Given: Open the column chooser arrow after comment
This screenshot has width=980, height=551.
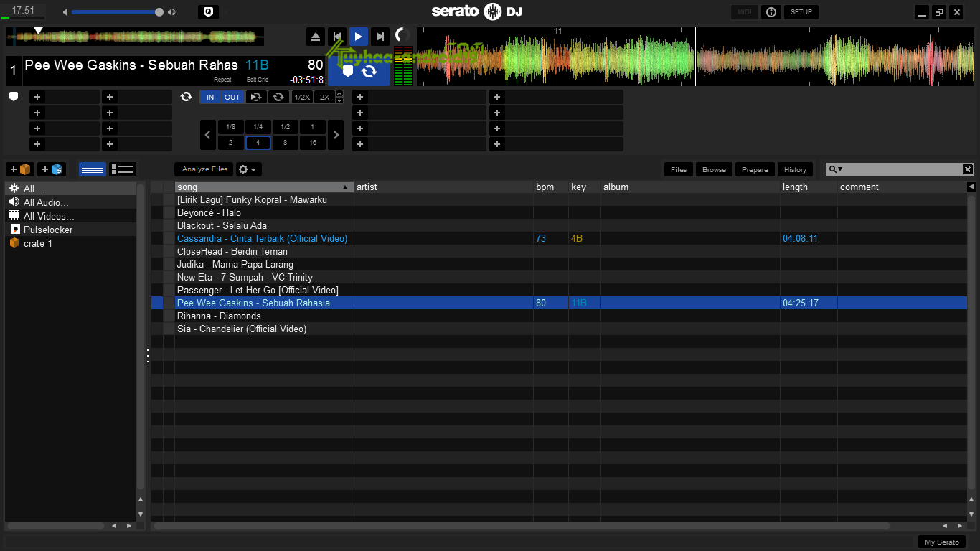Looking at the screenshot, I should [971, 187].
